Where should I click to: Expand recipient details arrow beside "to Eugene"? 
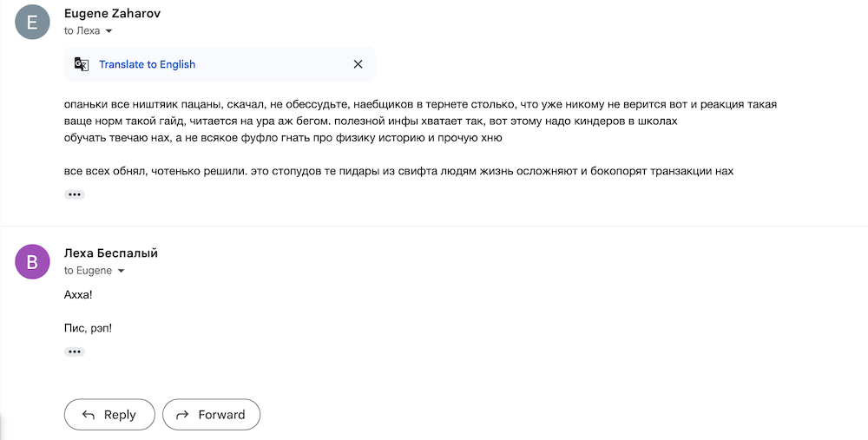(121, 271)
